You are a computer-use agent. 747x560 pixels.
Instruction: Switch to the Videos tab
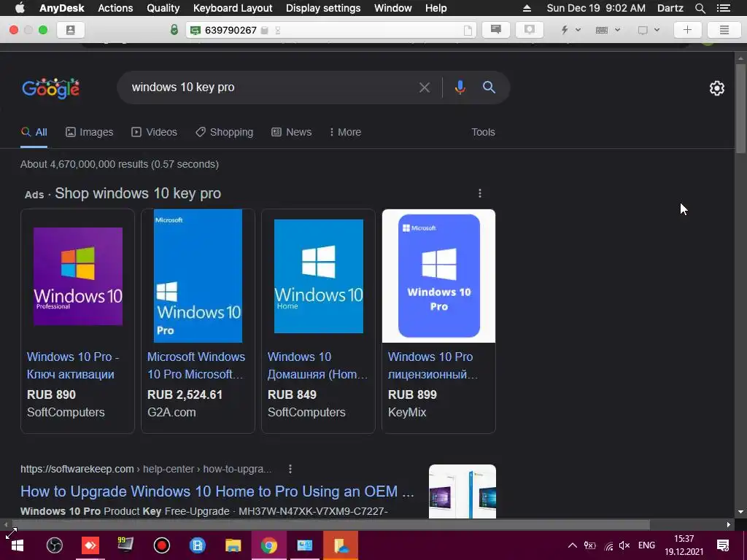point(155,133)
